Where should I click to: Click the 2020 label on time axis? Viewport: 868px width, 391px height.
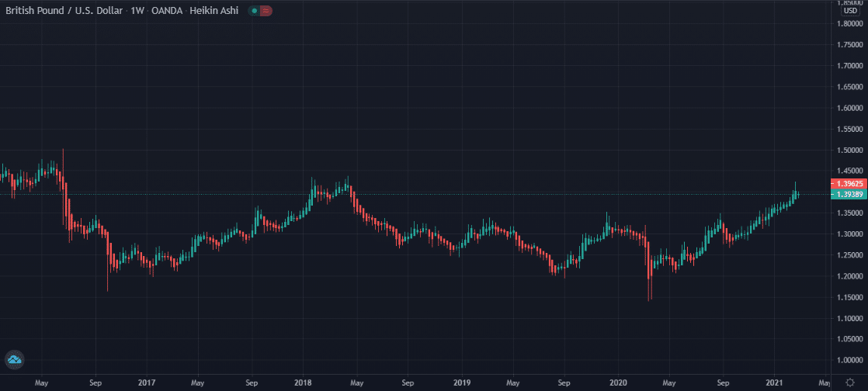(x=619, y=383)
